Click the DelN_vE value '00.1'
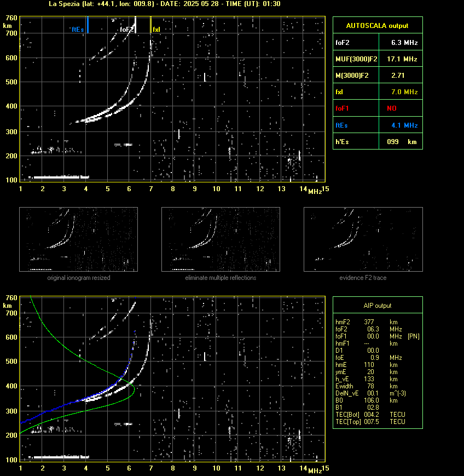The width and height of the screenshot is (464, 476). tap(373, 393)
